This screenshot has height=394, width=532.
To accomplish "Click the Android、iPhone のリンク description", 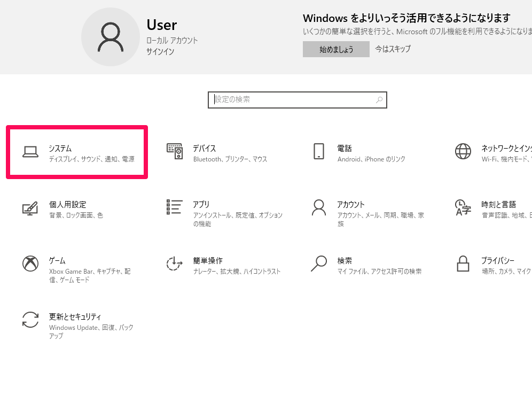I will 371,159.
